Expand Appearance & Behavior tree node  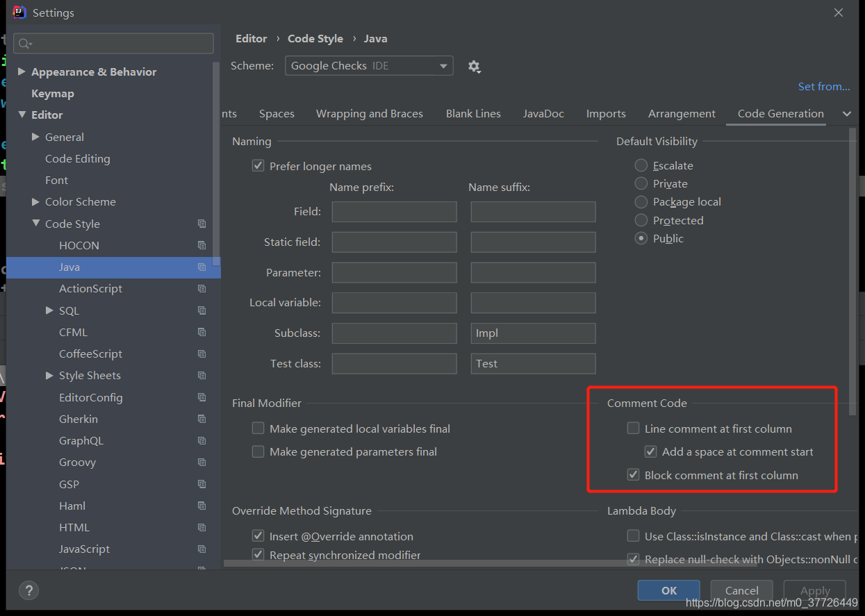(x=22, y=72)
